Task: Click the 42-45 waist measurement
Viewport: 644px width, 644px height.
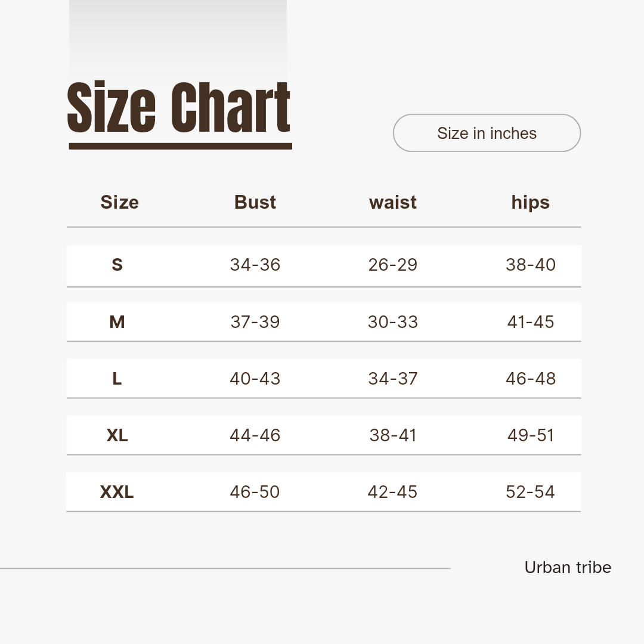Action: (x=393, y=492)
